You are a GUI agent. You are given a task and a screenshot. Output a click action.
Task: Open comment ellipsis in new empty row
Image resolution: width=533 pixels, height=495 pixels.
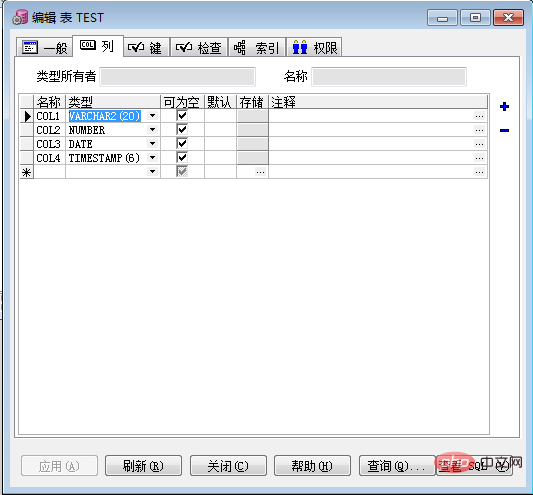click(479, 172)
